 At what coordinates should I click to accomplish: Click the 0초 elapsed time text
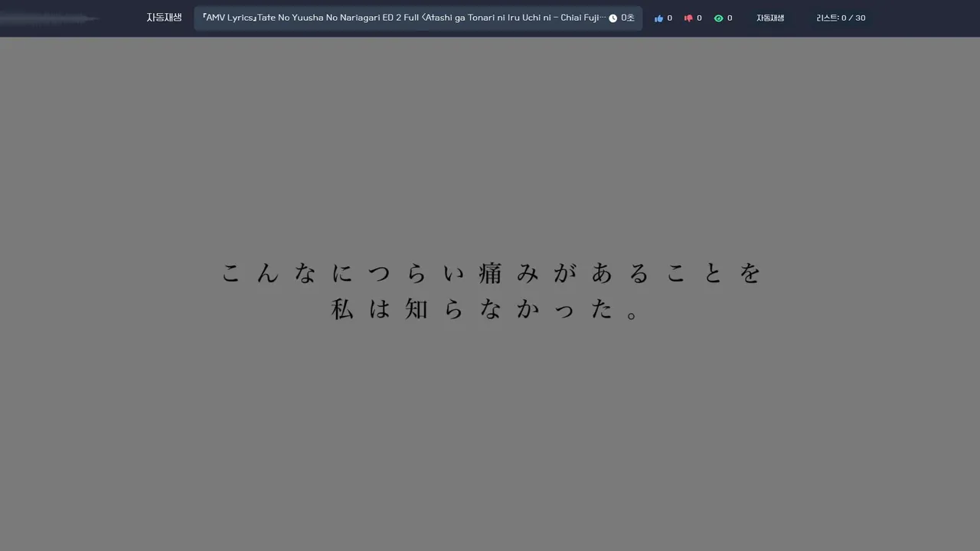click(x=628, y=18)
